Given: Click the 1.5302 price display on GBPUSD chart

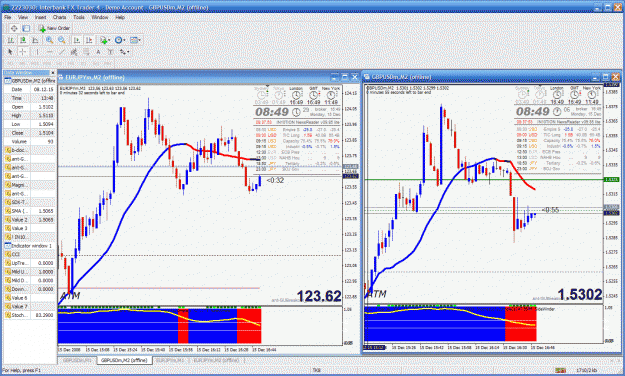Looking at the screenshot, I should point(580,295).
